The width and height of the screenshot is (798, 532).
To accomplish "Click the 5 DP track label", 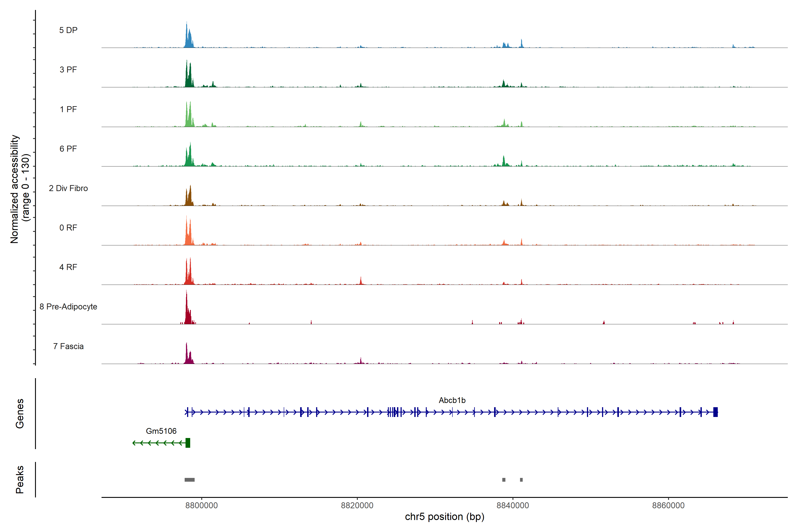I will [x=68, y=30].
